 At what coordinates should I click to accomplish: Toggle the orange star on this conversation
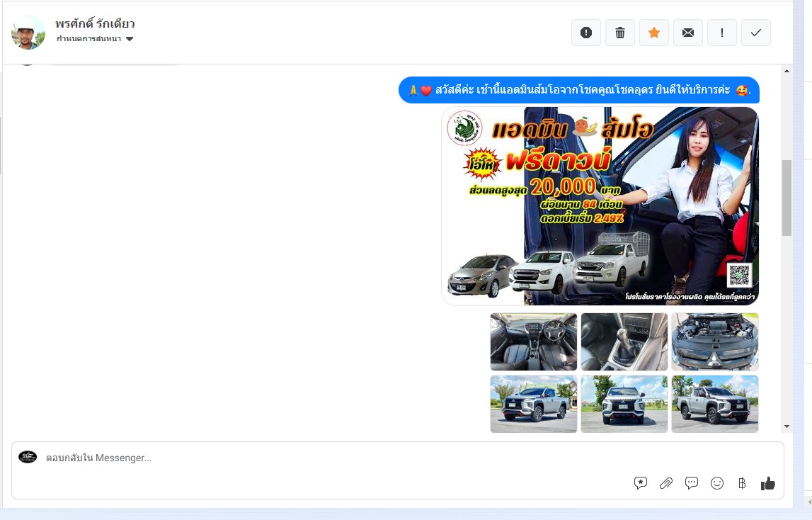[654, 33]
